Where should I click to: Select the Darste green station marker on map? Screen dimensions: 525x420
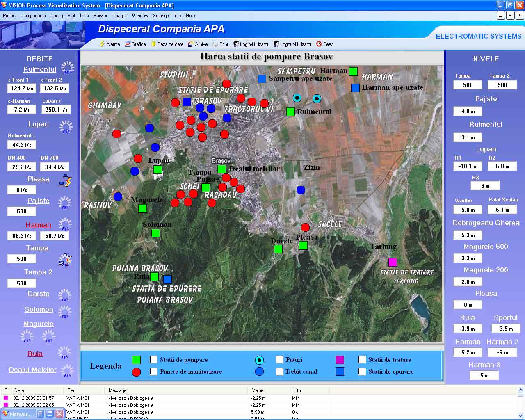click(x=278, y=249)
